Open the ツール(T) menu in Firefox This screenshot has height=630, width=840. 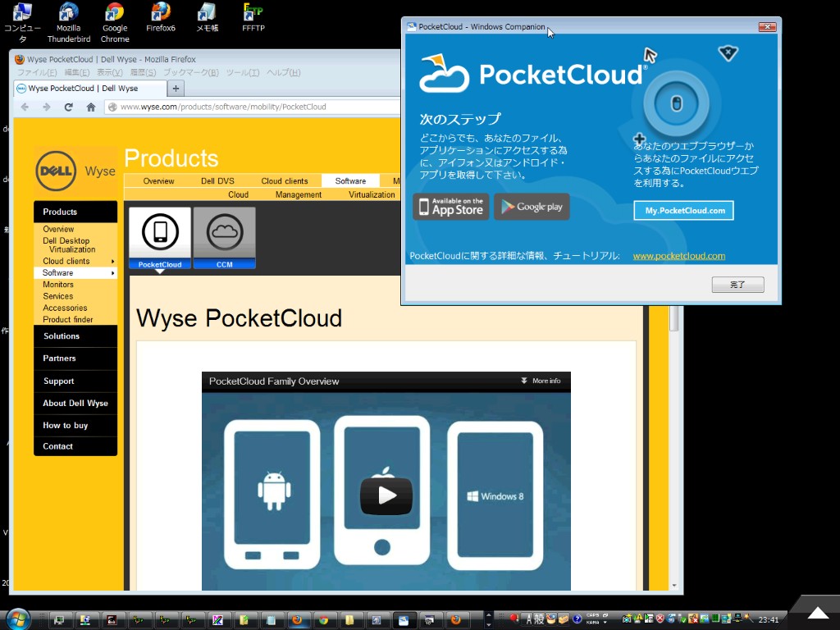click(x=243, y=72)
